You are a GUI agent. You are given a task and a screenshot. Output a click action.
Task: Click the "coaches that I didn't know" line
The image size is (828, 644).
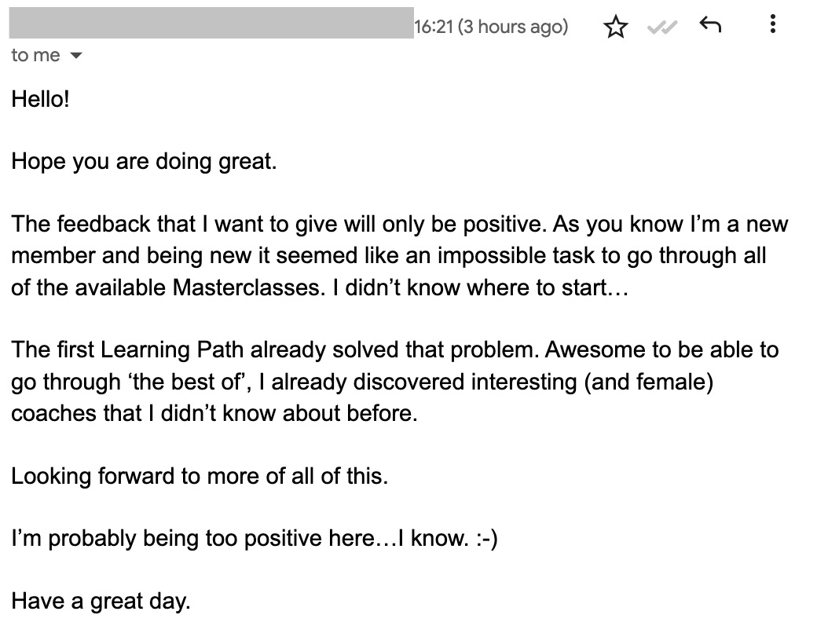click(x=214, y=413)
